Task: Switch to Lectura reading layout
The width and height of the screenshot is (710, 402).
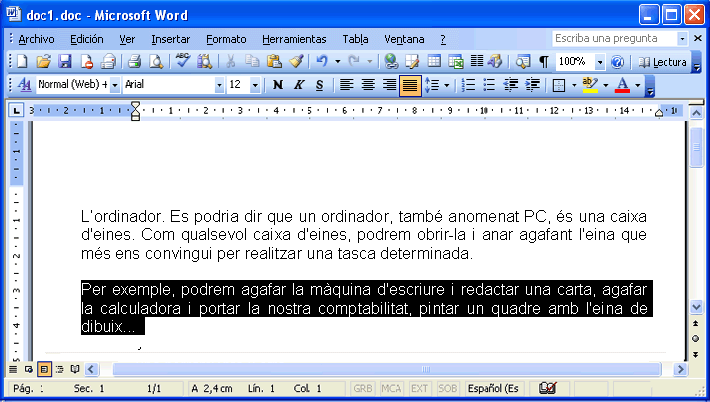Action: click(x=662, y=62)
